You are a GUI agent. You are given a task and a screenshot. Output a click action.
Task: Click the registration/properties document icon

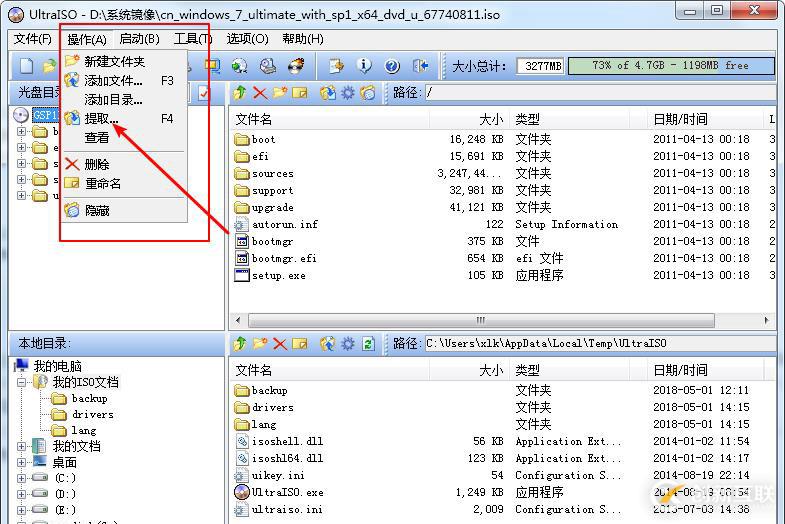coord(336,66)
